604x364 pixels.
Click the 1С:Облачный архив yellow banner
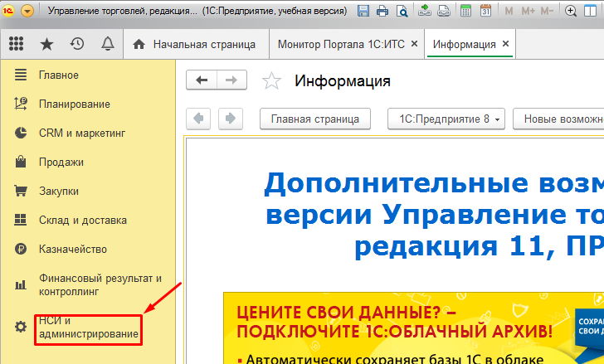click(414, 328)
